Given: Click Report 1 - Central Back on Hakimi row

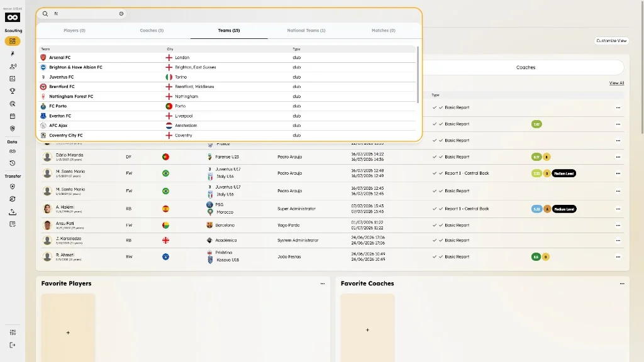Looking at the screenshot, I should tap(467, 209).
